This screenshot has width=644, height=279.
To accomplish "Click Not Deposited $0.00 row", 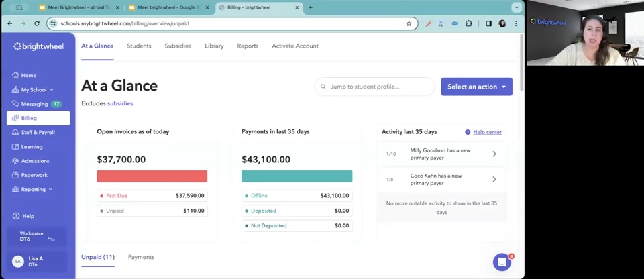I will pyautogui.click(x=297, y=225).
